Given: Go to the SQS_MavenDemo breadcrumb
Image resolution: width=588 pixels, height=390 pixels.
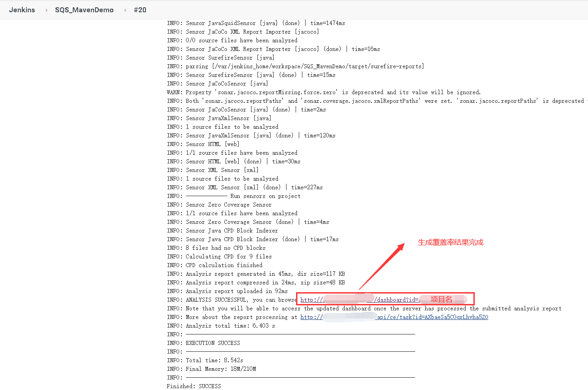Looking at the screenshot, I should click(x=85, y=10).
